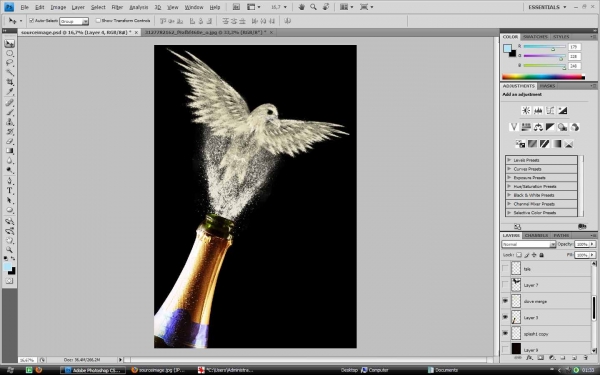Screen dimensions: 600x375
Task: Select the Brush tool
Action: pos(10,112)
